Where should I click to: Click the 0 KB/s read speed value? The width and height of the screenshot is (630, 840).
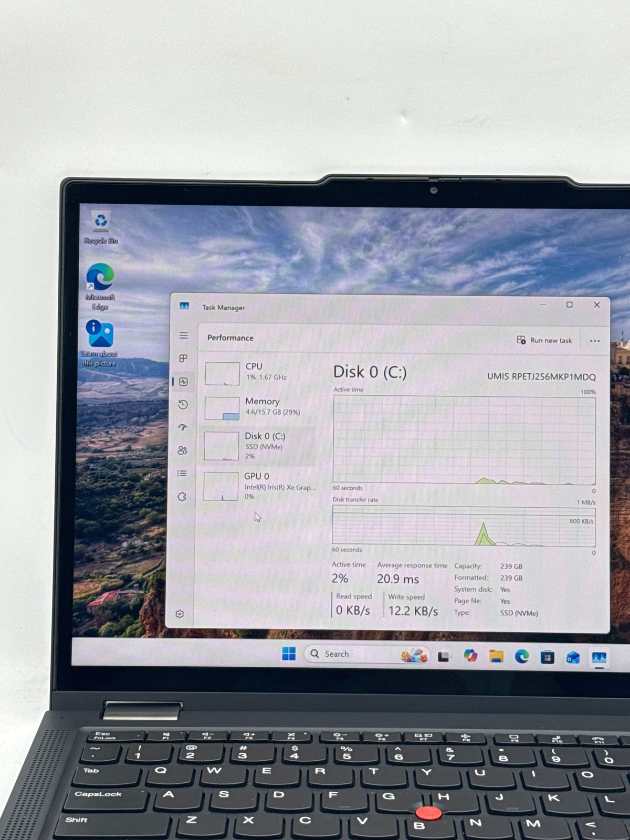tap(353, 610)
